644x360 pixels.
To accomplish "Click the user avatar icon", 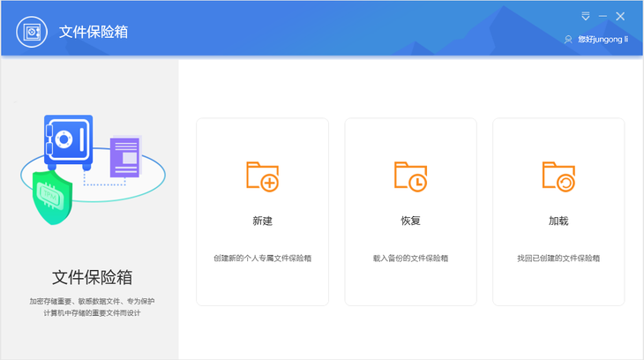I will 568,40.
